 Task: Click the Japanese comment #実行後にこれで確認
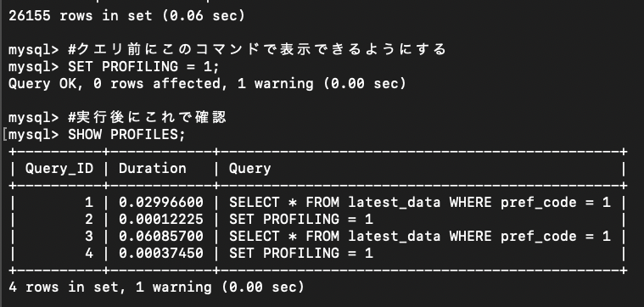pyautogui.click(x=147, y=117)
